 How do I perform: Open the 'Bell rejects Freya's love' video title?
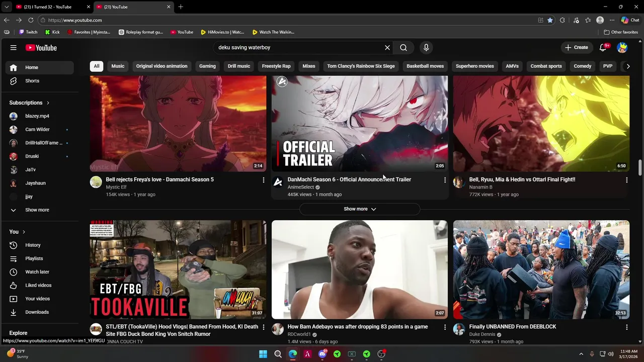(x=160, y=179)
